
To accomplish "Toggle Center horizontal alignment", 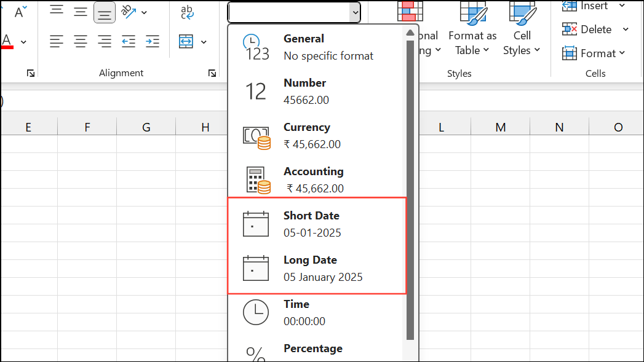I will tap(81, 41).
